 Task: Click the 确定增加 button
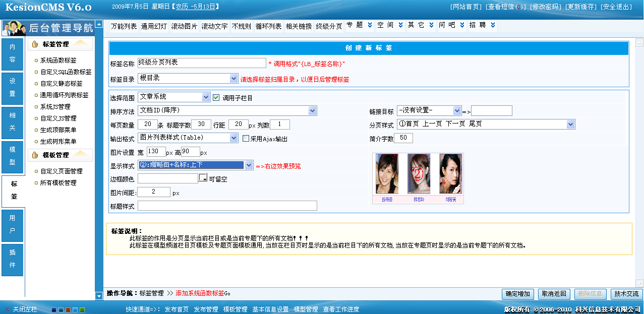tap(518, 294)
